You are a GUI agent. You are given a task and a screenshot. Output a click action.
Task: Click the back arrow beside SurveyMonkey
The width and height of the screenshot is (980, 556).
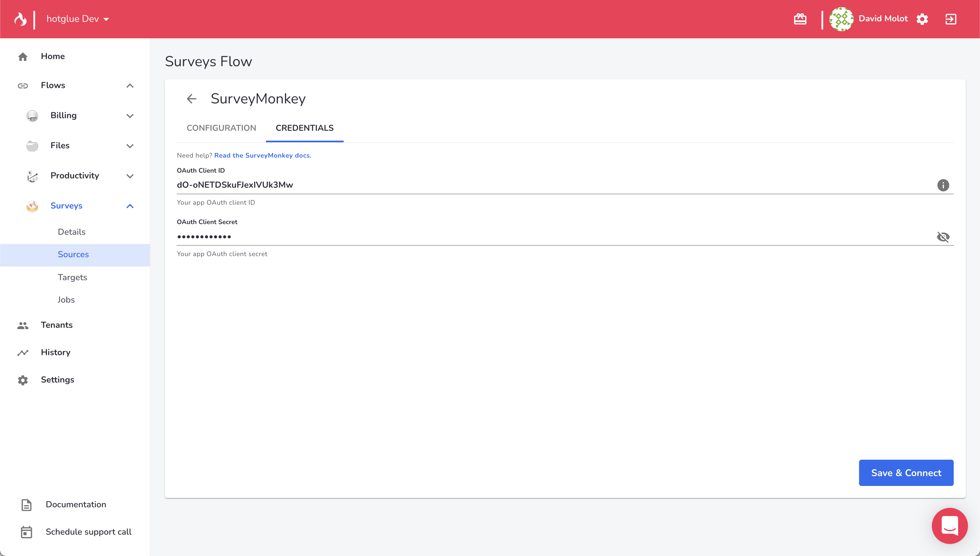coord(191,99)
